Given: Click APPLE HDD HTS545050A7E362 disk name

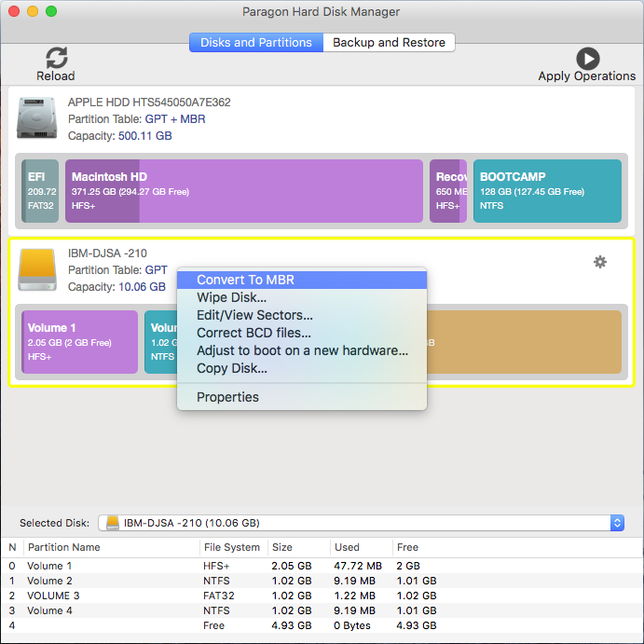Looking at the screenshot, I should (x=149, y=102).
